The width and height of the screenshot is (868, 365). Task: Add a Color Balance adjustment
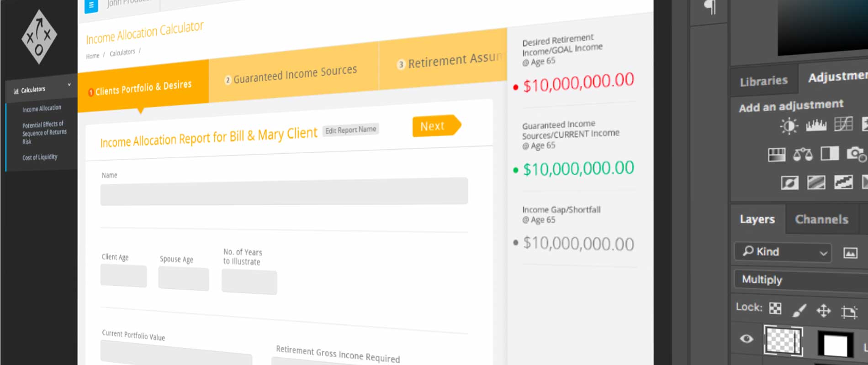[803, 155]
